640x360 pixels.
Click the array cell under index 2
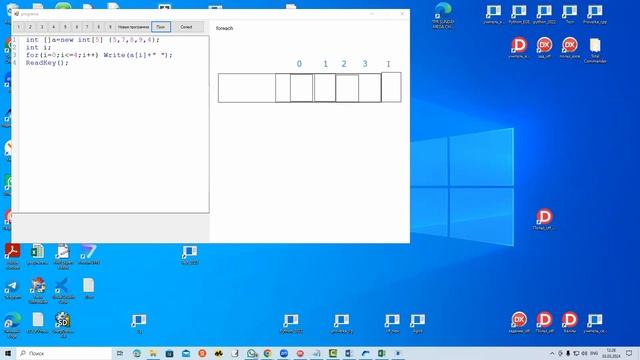click(x=347, y=88)
